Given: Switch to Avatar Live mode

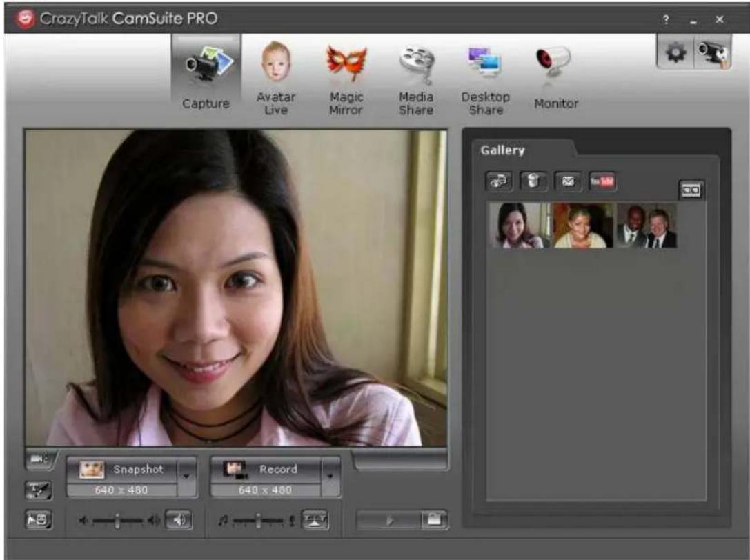Looking at the screenshot, I should coord(276,78).
